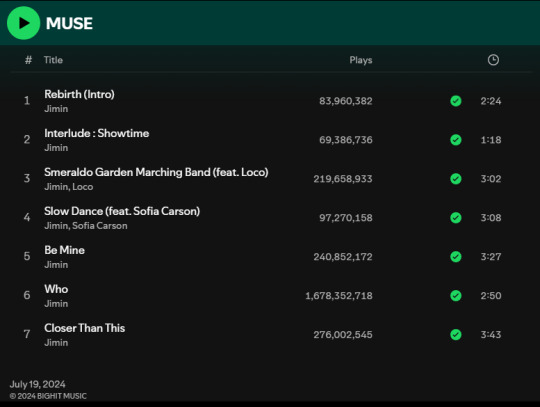Select play count 276,002,545
Viewport: 540px width, 407px height.
pyautogui.click(x=343, y=334)
